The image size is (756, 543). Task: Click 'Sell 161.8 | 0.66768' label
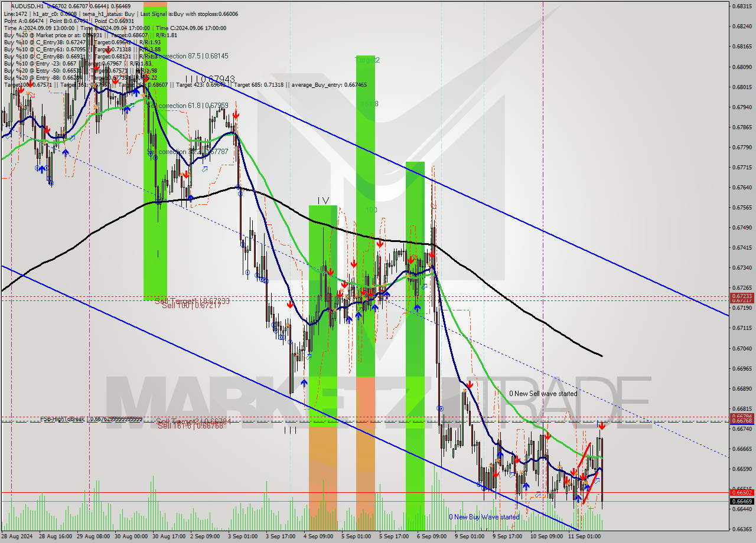point(190,426)
